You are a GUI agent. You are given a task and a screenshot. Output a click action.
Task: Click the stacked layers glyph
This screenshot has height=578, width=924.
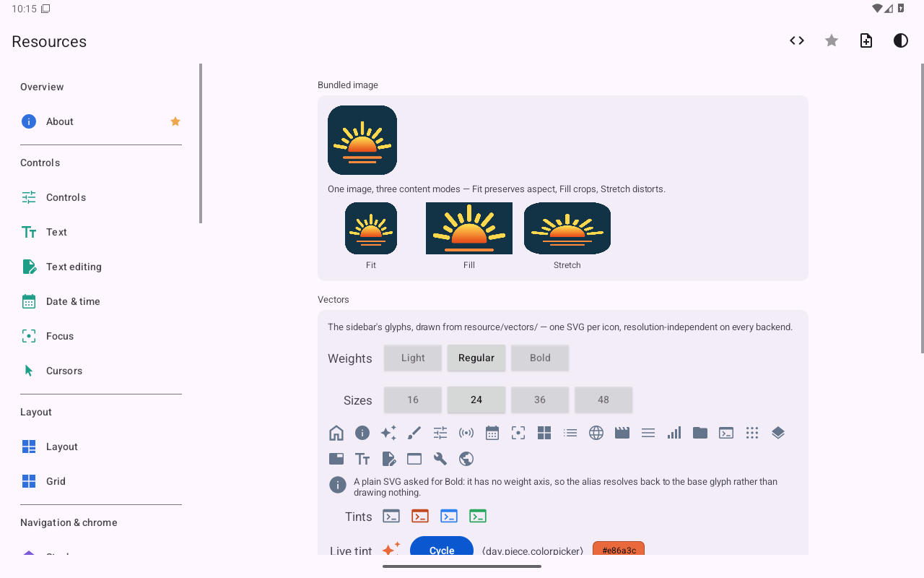pyautogui.click(x=778, y=433)
